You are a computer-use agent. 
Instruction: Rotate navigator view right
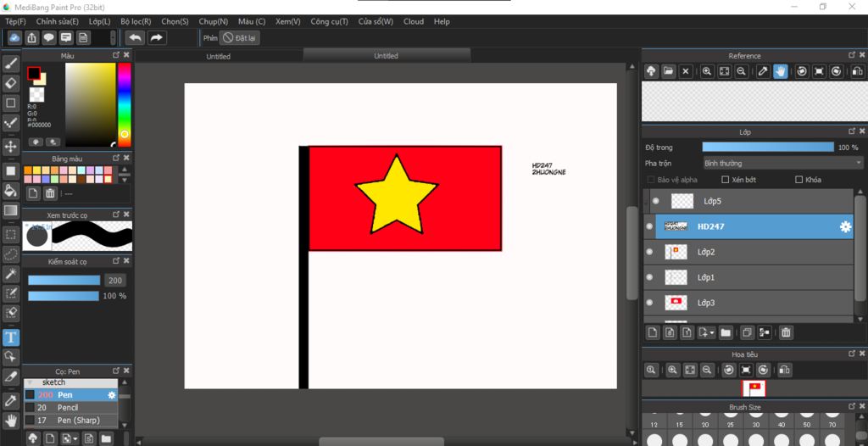[764, 370]
